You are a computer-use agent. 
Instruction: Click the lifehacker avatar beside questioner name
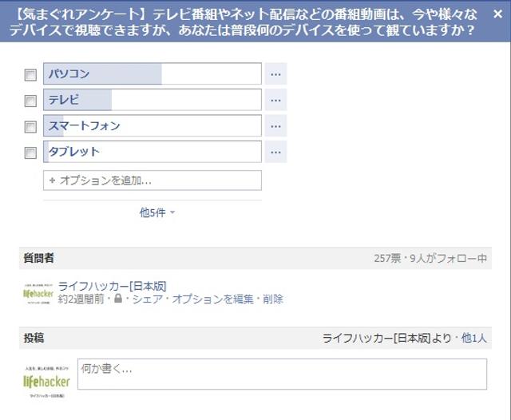[38, 293]
